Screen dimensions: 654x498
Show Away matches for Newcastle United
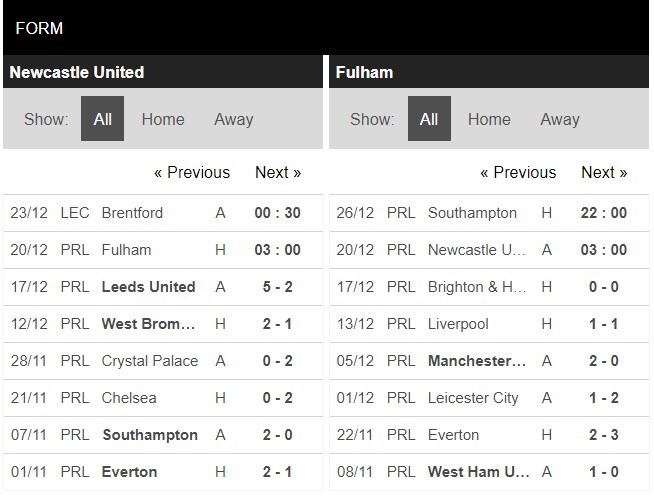pos(233,120)
